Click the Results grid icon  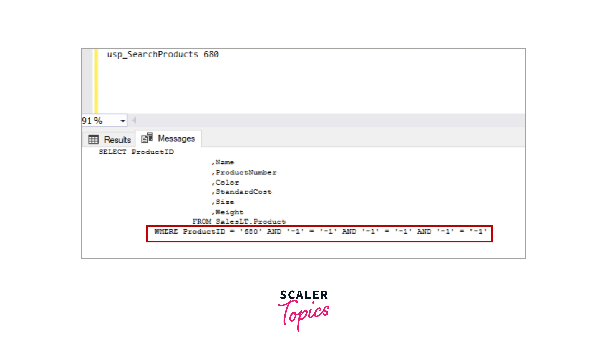(x=93, y=140)
